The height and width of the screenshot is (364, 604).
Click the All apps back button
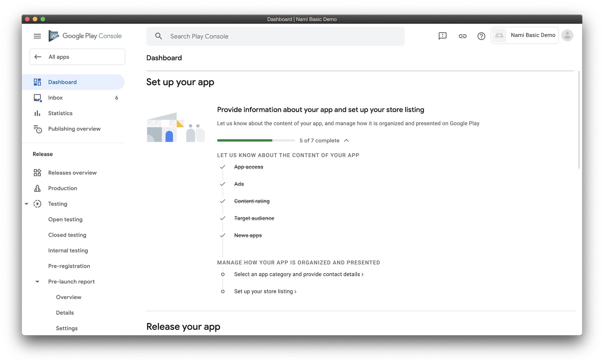(77, 57)
